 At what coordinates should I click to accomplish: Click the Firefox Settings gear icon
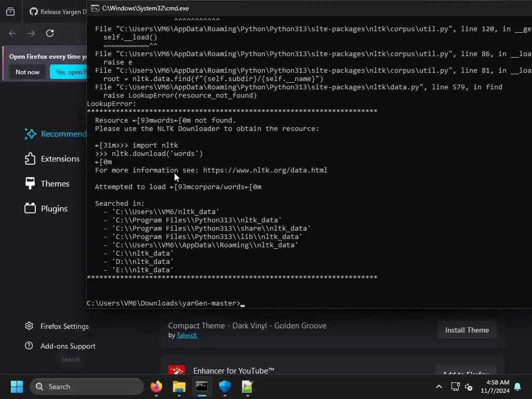pyautogui.click(x=29, y=326)
